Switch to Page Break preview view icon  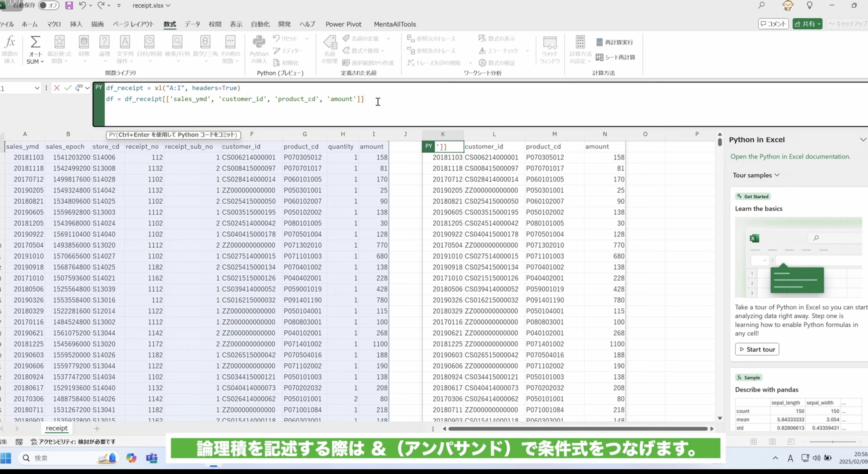pyautogui.click(x=791, y=441)
